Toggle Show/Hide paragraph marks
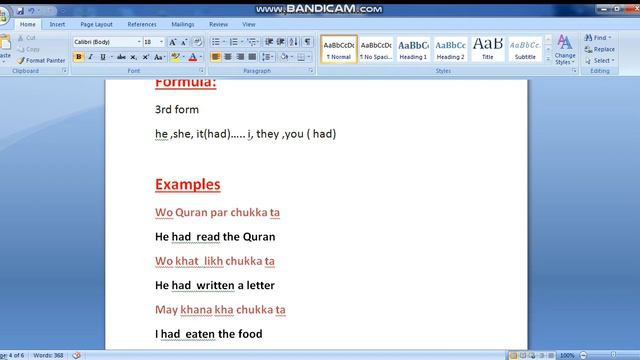 click(x=307, y=42)
